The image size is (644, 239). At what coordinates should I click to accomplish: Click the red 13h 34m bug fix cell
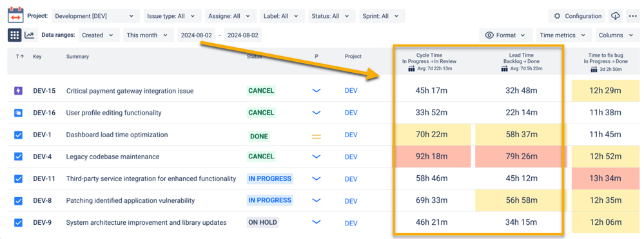click(605, 178)
